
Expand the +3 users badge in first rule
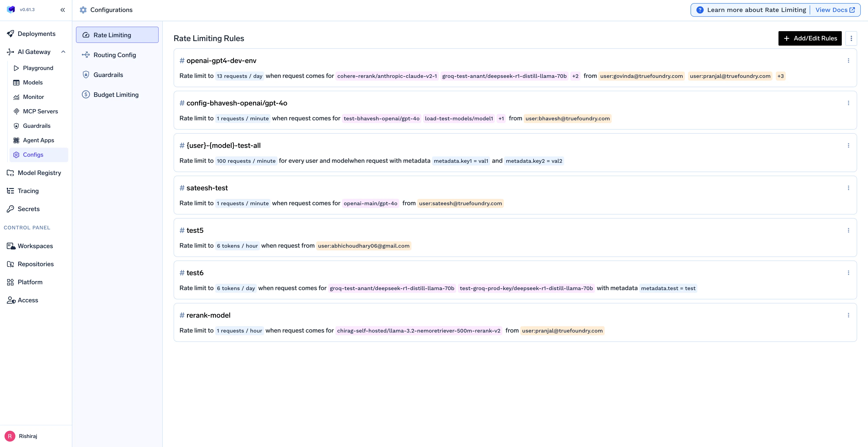pyautogui.click(x=780, y=76)
